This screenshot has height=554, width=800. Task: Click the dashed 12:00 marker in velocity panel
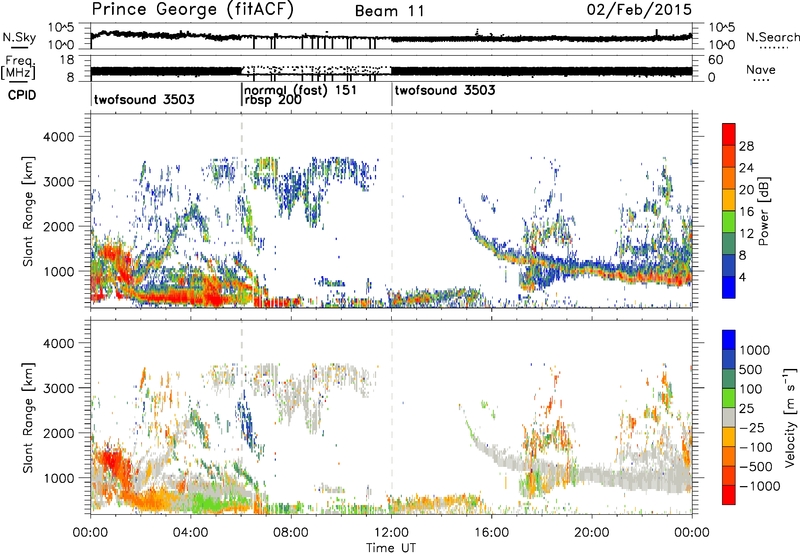click(391, 417)
